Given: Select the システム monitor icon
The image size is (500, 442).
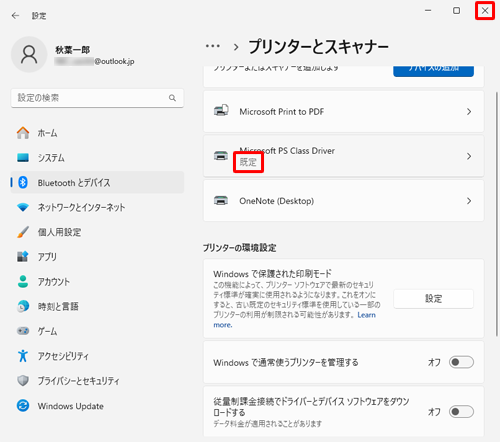Looking at the screenshot, I should coord(23,157).
